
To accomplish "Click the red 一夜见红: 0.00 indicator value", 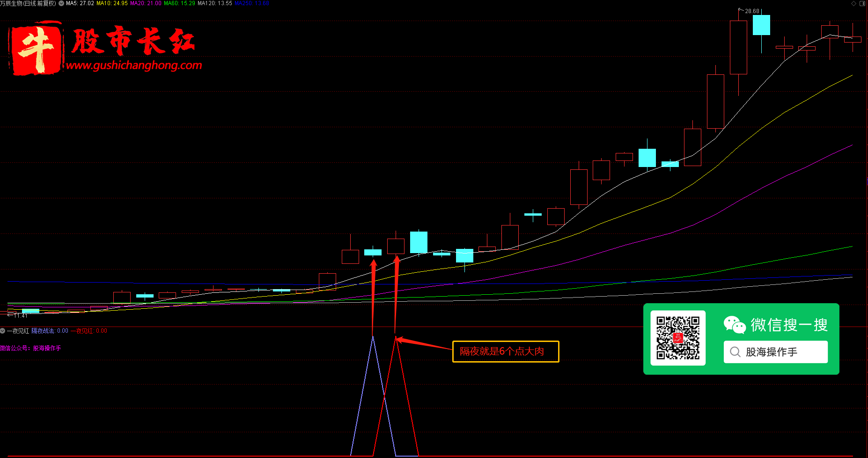I will (x=89, y=331).
